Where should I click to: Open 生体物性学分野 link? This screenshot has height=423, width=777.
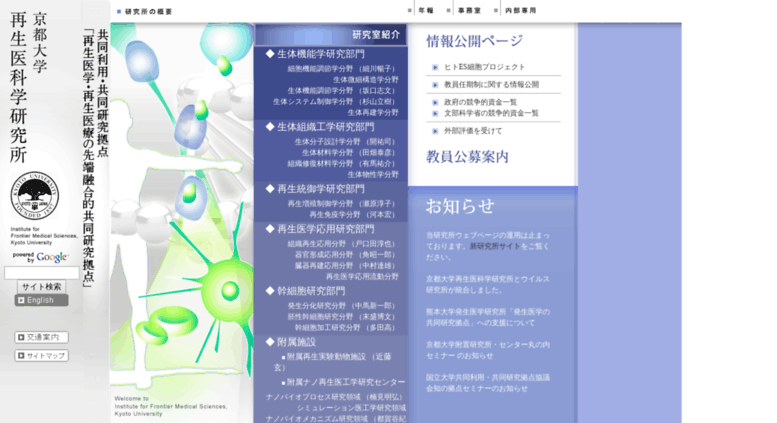coord(373,174)
